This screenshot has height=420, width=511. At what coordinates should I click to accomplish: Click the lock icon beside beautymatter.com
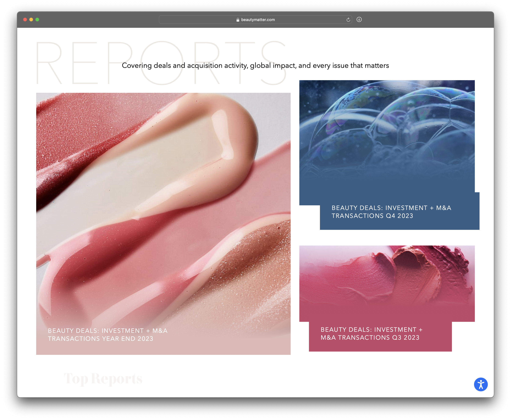(x=238, y=20)
